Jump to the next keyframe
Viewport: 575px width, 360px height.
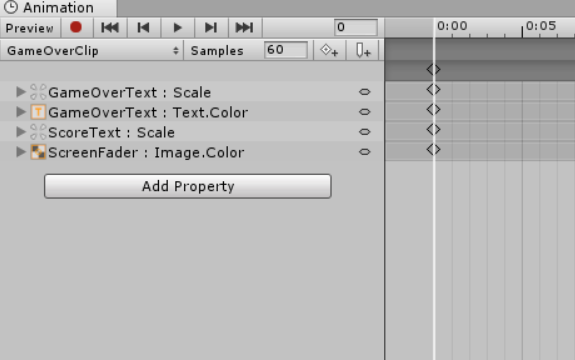[211, 28]
